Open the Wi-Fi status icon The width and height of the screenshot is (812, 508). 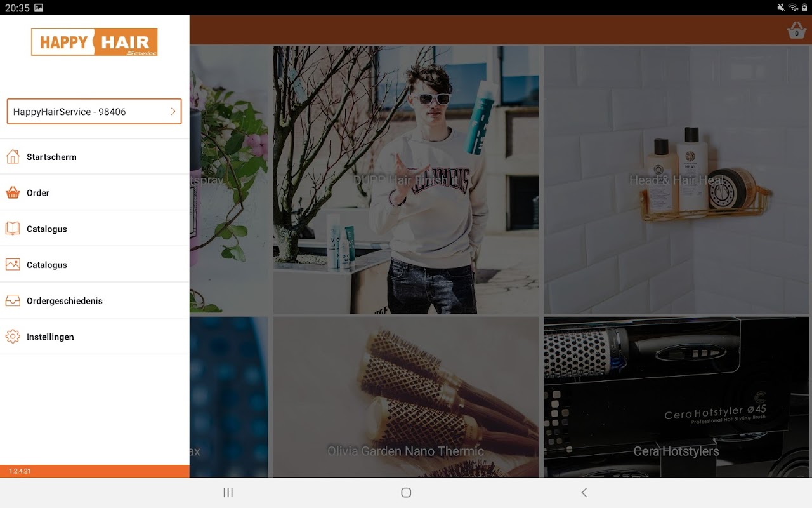793,8
